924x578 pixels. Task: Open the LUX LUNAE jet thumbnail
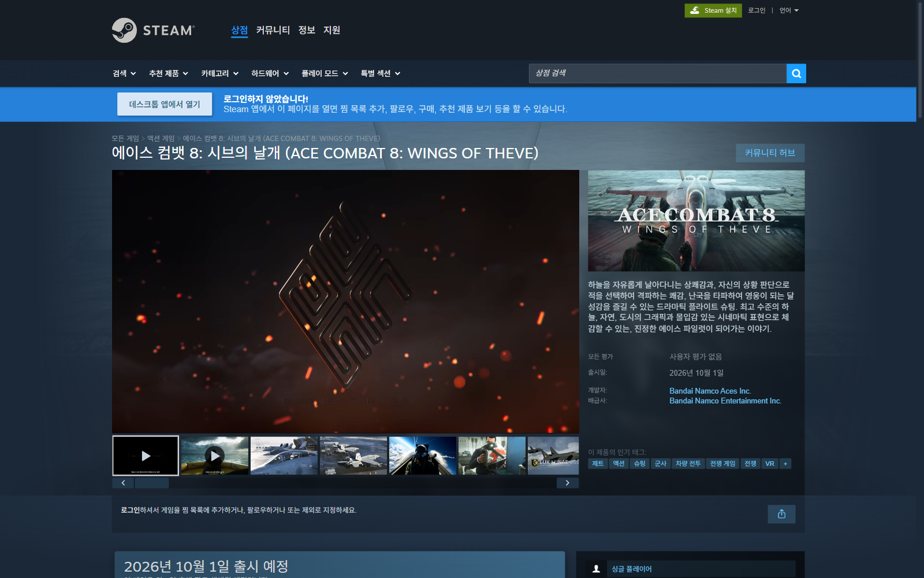coord(553,455)
